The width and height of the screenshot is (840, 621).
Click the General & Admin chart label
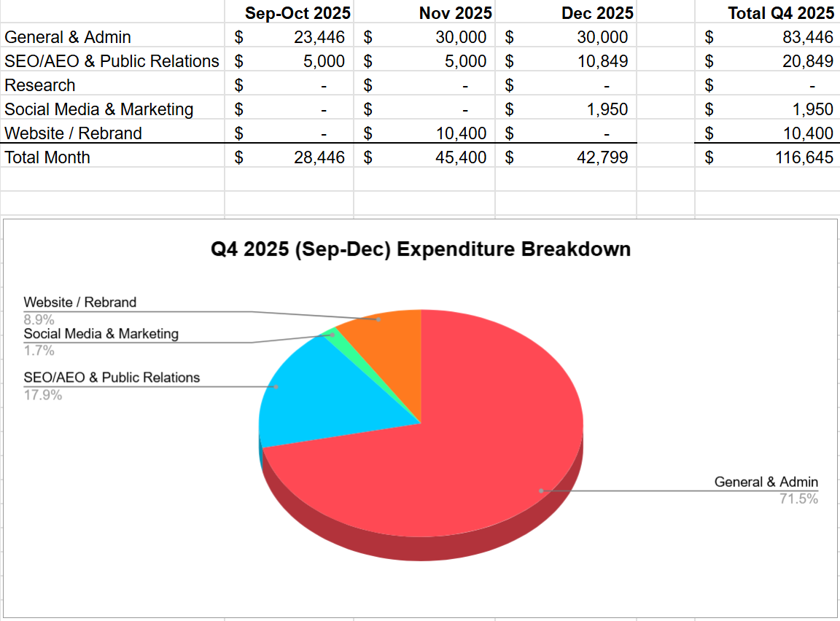pyautogui.click(x=766, y=483)
